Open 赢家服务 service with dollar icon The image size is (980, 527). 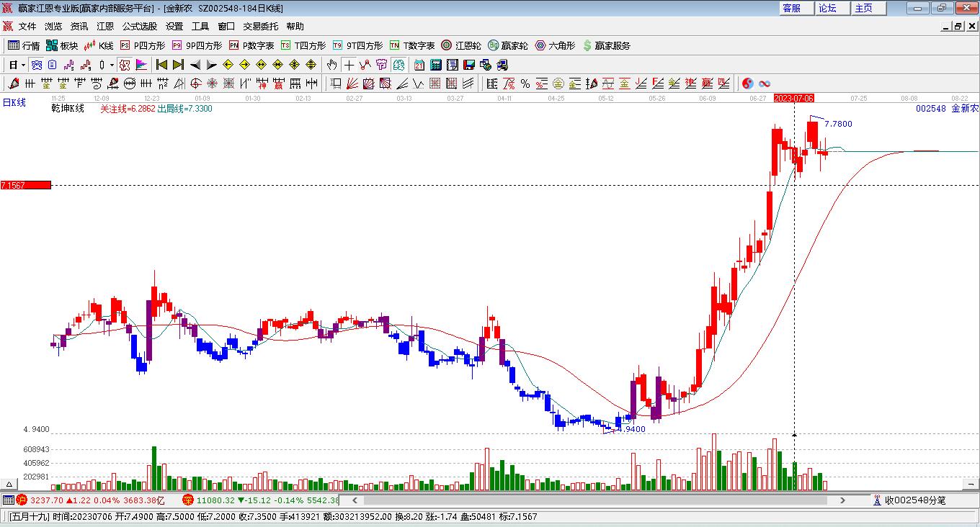click(x=606, y=45)
